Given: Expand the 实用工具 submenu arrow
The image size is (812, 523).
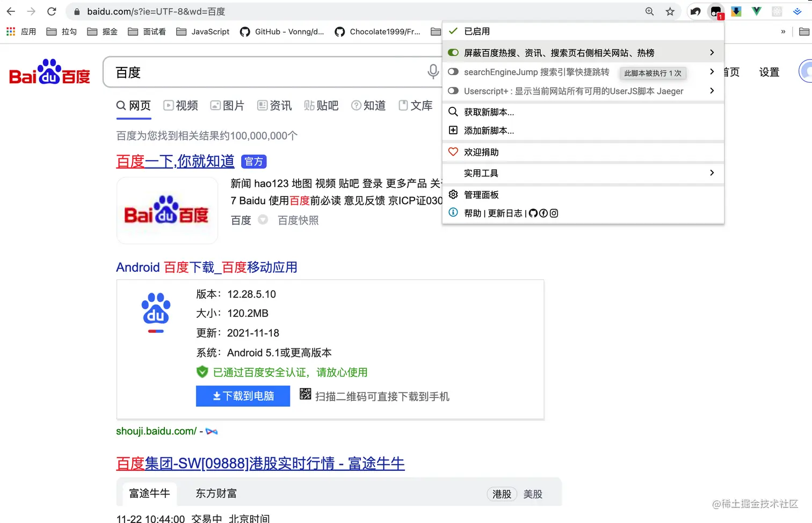Looking at the screenshot, I should [712, 173].
